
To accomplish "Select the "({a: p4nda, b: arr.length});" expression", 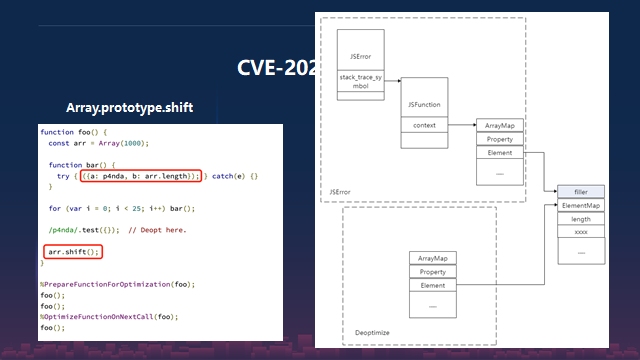I will (141, 176).
